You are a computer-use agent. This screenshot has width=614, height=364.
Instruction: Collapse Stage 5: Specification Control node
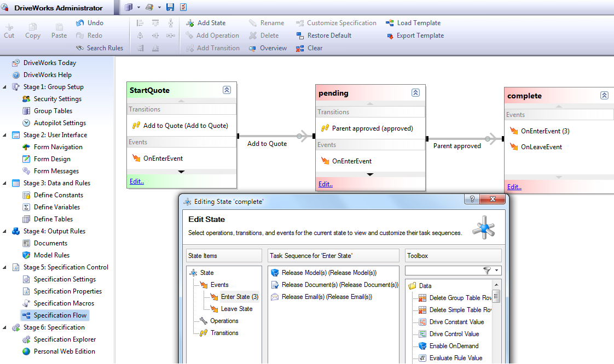coord(5,267)
